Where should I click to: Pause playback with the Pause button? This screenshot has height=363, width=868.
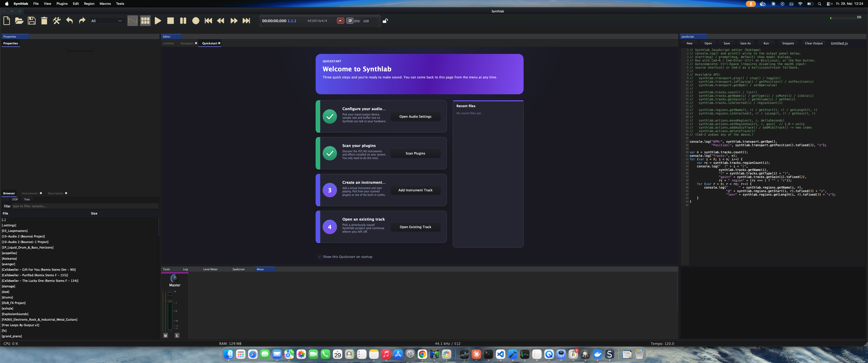(183, 21)
